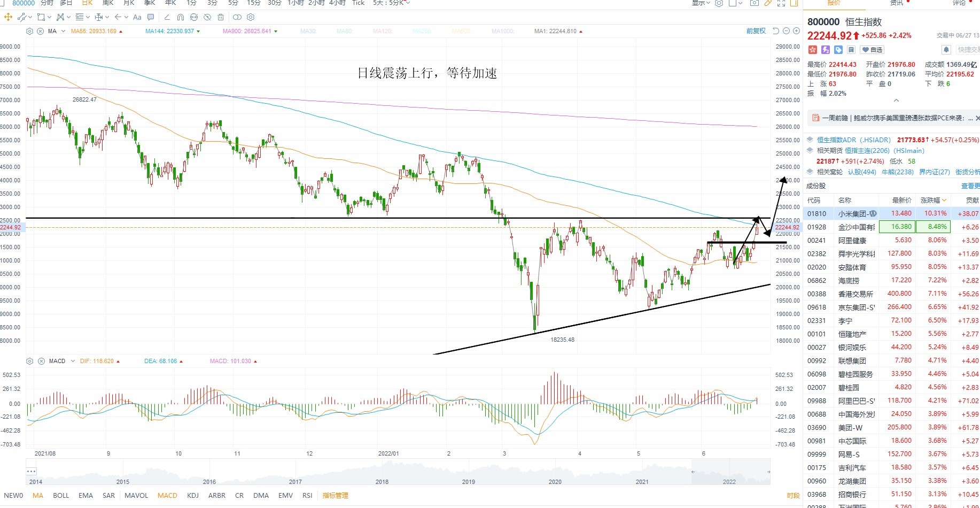Expand the 5天:5分K period dropdown
Viewport: 980px width, 508px height.
tap(392, 3)
